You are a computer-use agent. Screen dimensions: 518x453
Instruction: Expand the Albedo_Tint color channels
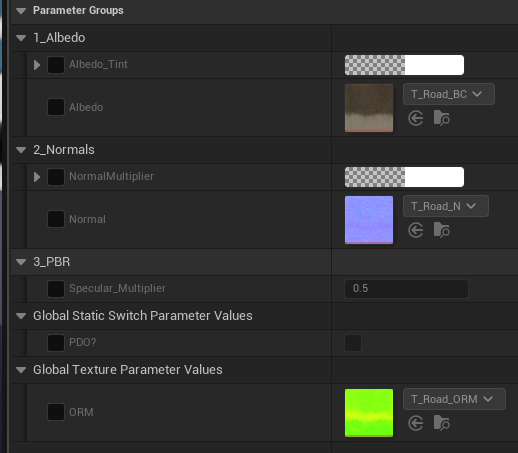pos(37,65)
